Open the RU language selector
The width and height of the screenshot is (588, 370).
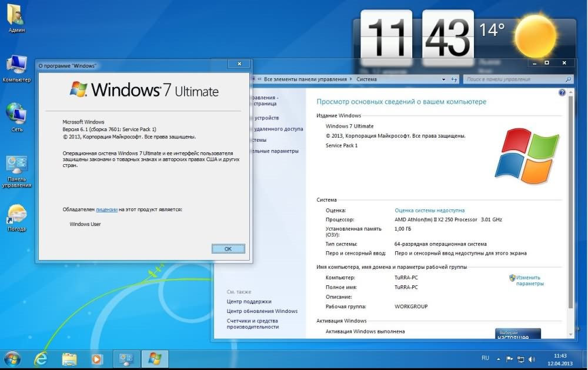485,358
